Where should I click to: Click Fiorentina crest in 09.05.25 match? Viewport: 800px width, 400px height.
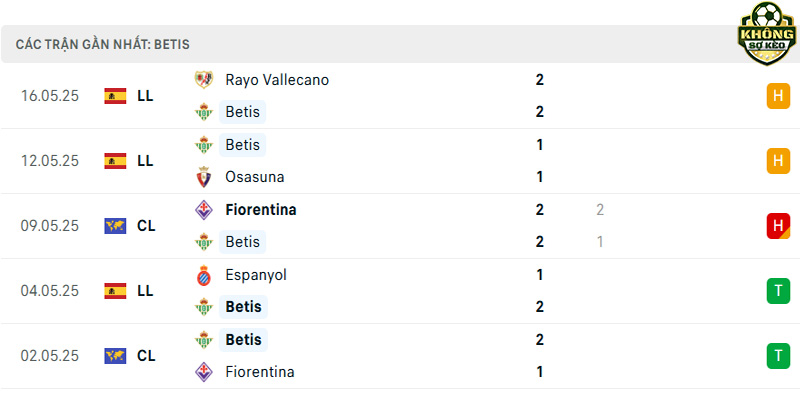(204, 210)
